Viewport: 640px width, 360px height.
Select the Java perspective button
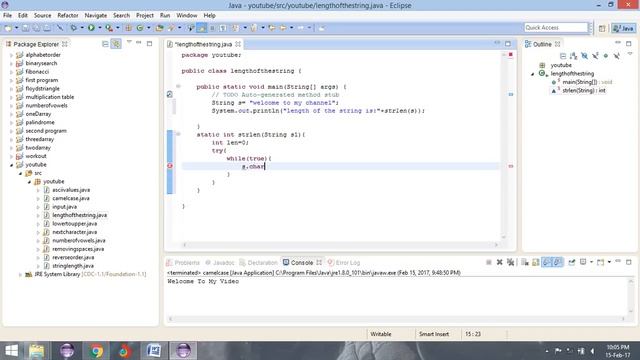624,28
